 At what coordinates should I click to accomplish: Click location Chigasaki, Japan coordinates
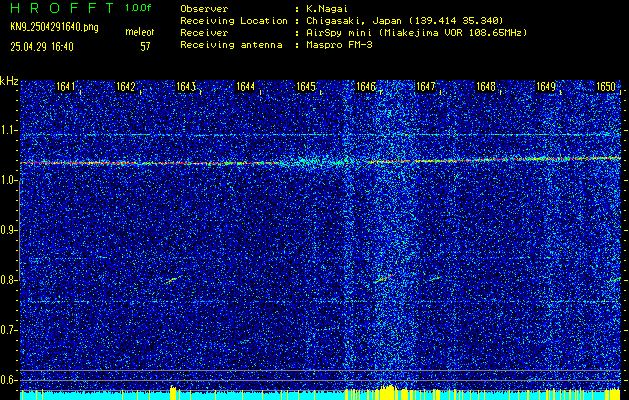point(405,21)
